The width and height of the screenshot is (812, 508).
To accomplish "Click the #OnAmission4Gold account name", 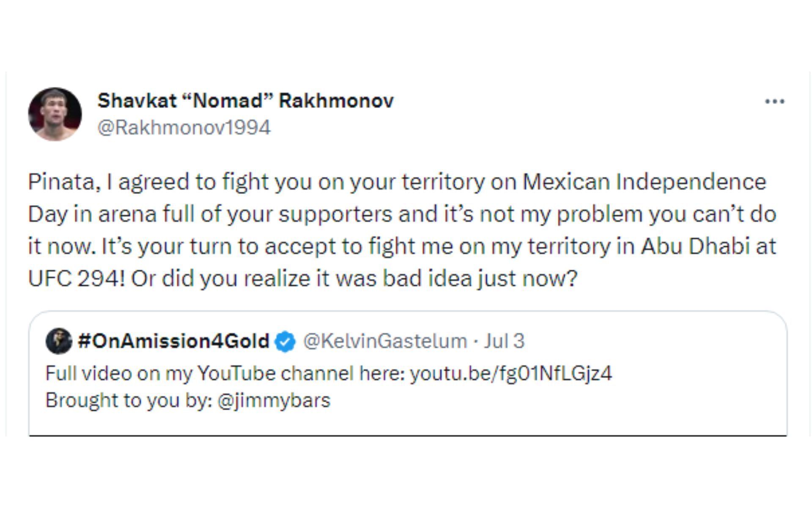I will pos(173,341).
